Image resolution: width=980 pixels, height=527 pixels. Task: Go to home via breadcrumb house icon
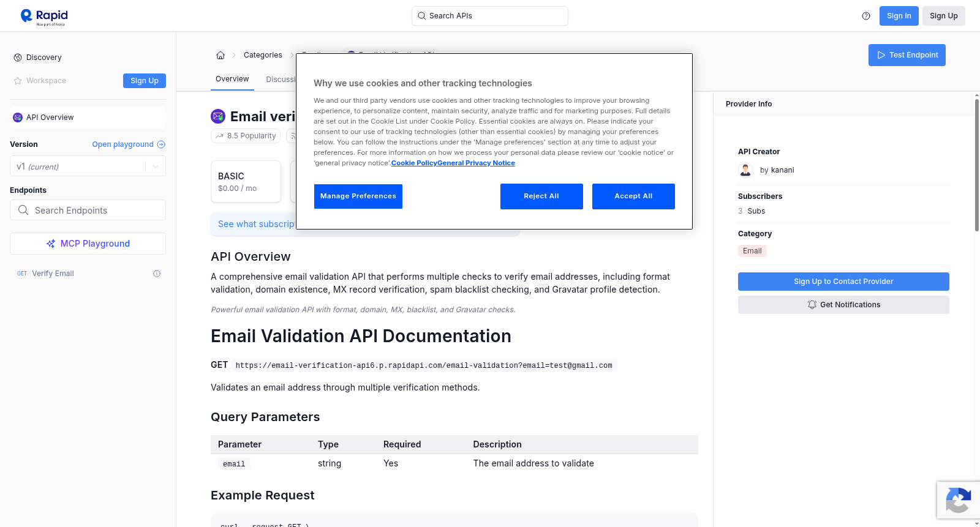click(x=221, y=55)
